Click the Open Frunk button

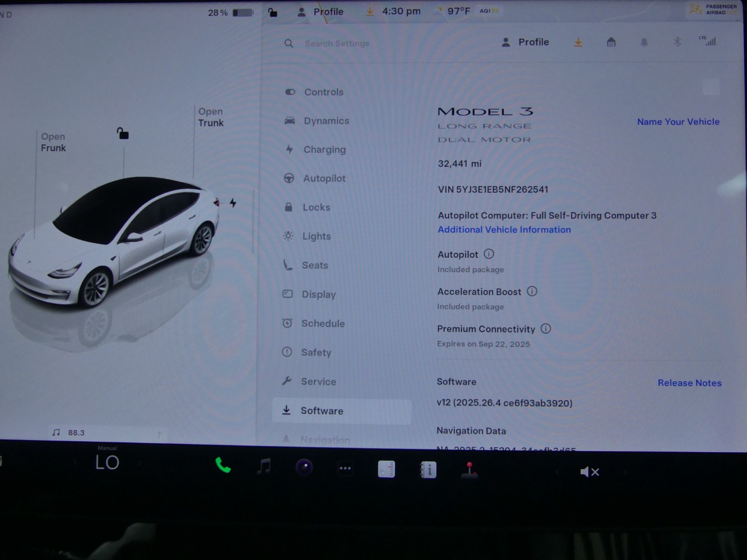point(53,142)
